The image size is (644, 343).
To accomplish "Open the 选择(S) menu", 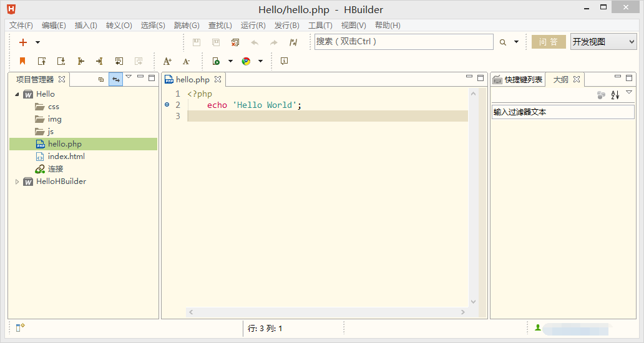I will [153, 26].
